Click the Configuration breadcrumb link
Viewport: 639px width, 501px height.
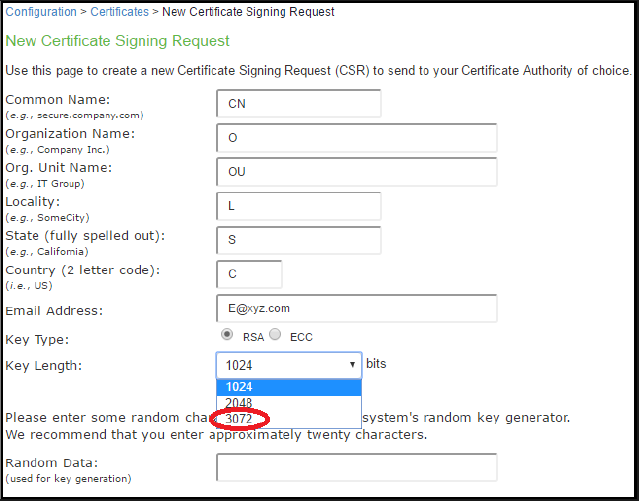(x=40, y=12)
